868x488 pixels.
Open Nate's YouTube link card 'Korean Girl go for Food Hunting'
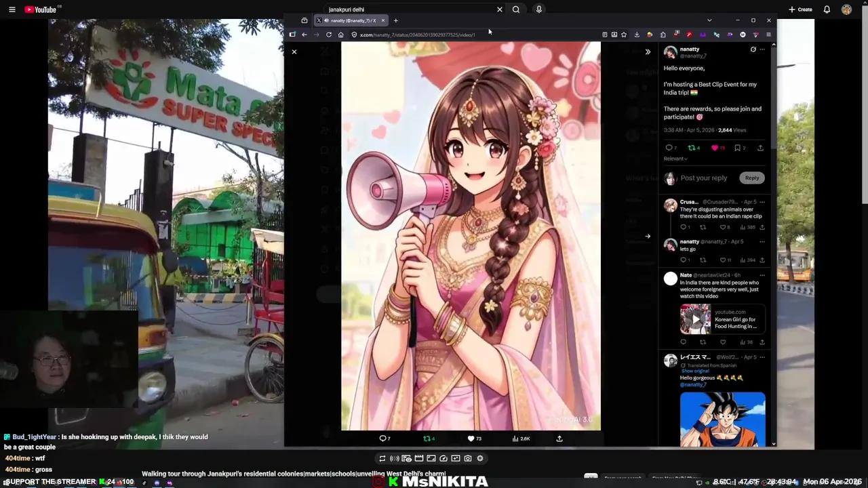pos(723,319)
